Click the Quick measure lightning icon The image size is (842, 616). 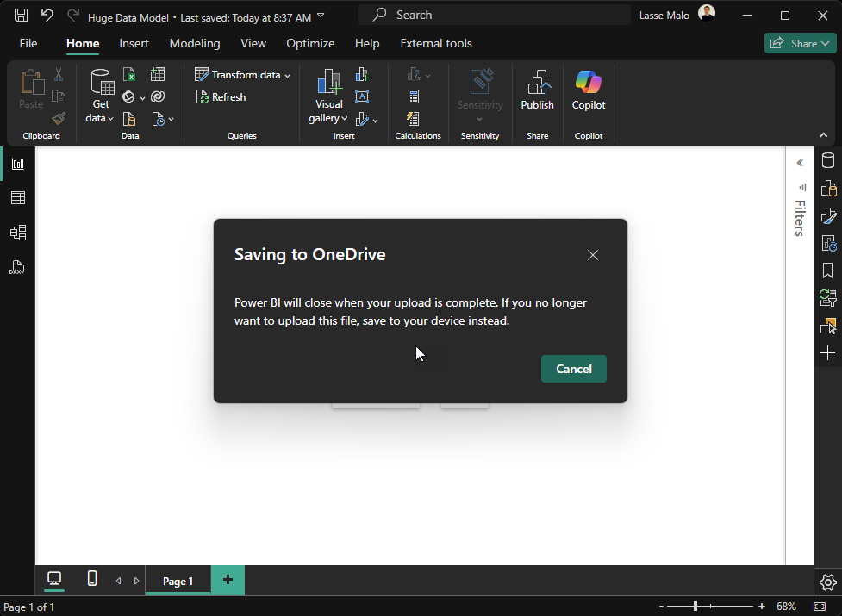413,119
